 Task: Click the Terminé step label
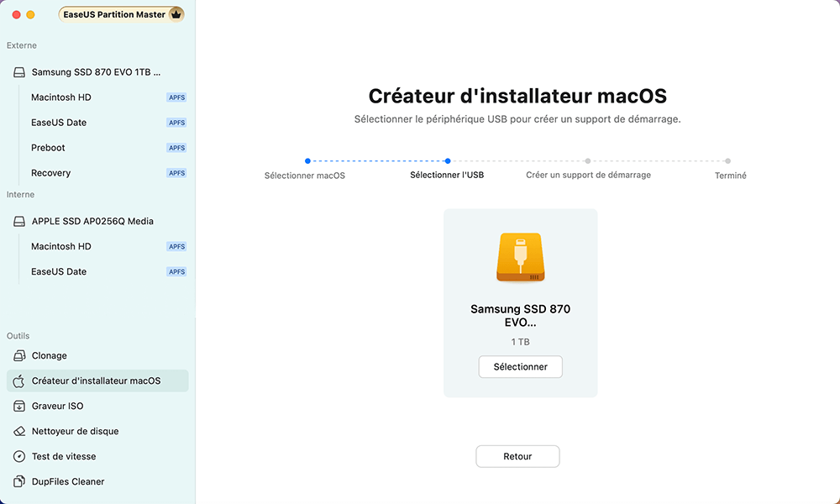click(x=730, y=176)
